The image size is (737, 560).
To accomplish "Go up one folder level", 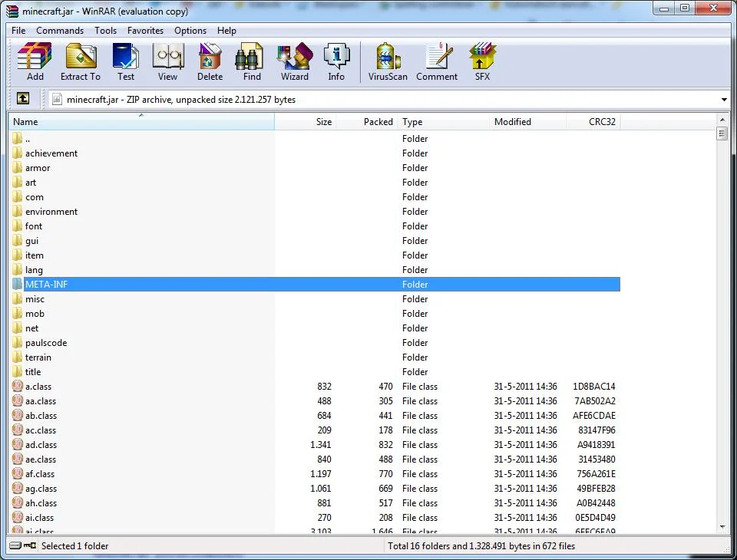I will (22, 99).
